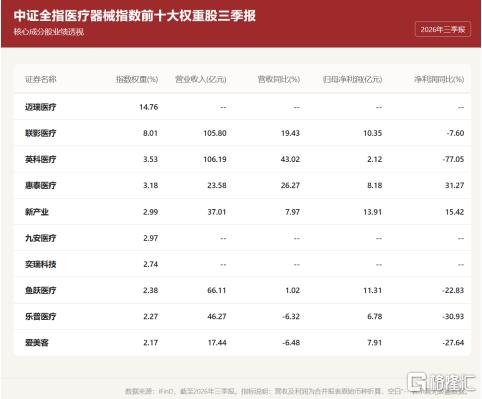Image resolution: width=482 pixels, height=399 pixels.
Task: Click 鱼跃医疗 weight value 2.38
Action: (x=150, y=290)
